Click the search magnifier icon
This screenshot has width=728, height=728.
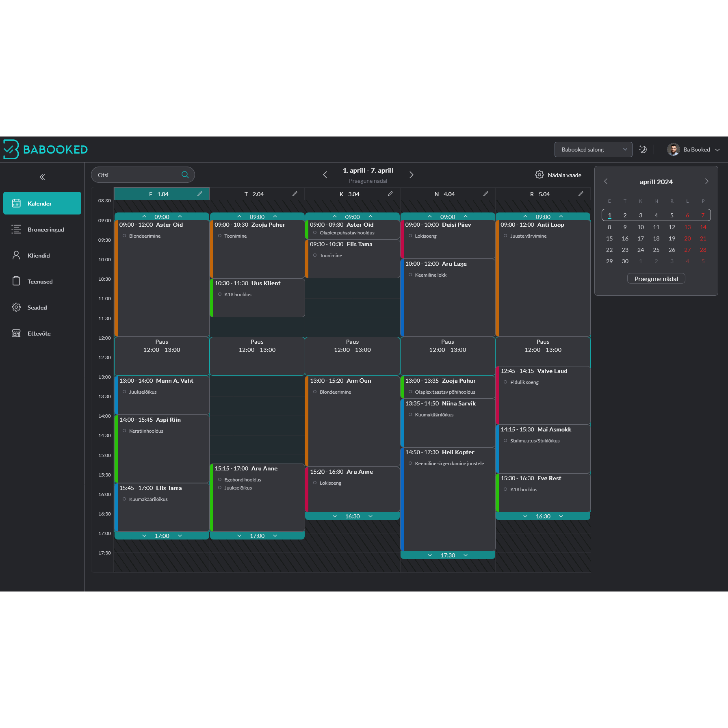click(x=185, y=175)
